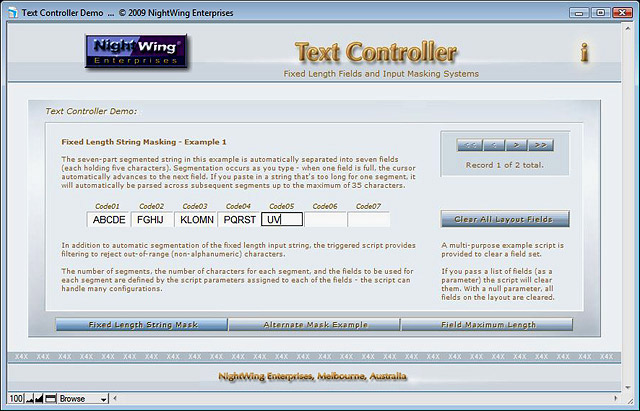The height and width of the screenshot is (411, 640).
Task: Click horizontal scrollbar left arrow
Action: 115,398
